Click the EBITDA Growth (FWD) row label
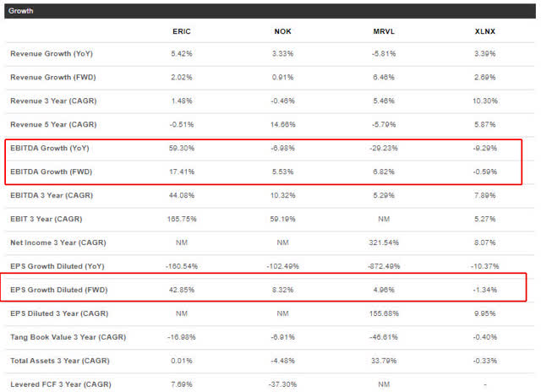541x392 pixels. pos(51,171)
